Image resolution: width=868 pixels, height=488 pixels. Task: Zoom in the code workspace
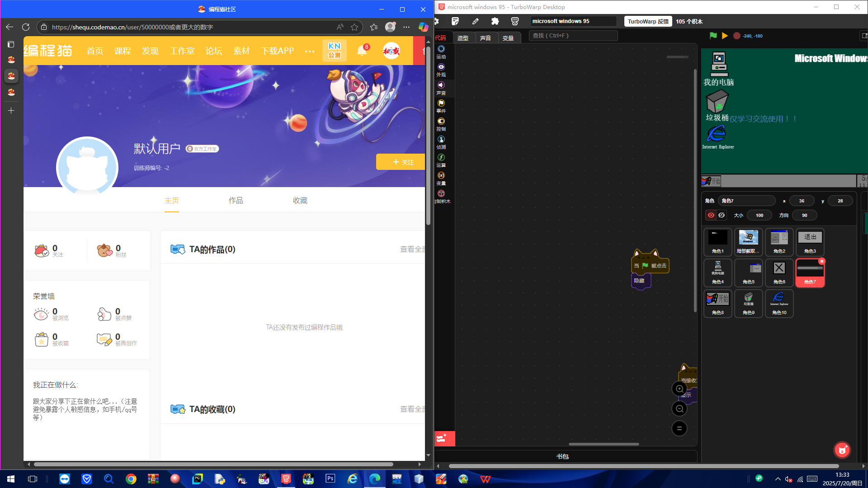(x=679, y=389)
